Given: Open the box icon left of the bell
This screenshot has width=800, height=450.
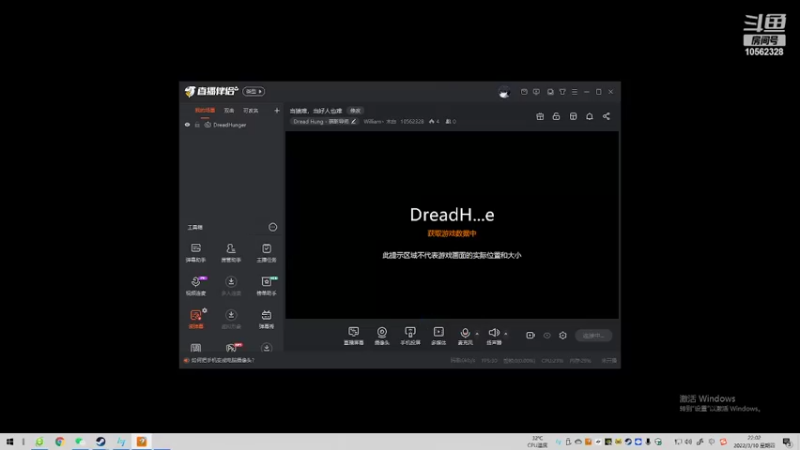Looking at the screenshot, I should tap(573, 116).
